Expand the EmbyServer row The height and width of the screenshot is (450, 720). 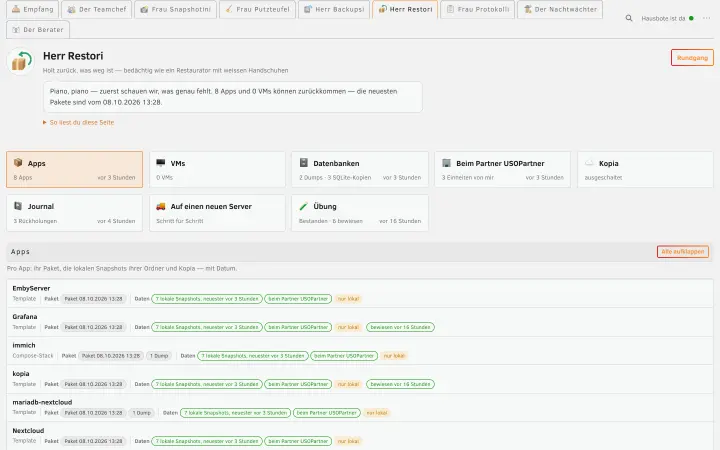point(360,293)
